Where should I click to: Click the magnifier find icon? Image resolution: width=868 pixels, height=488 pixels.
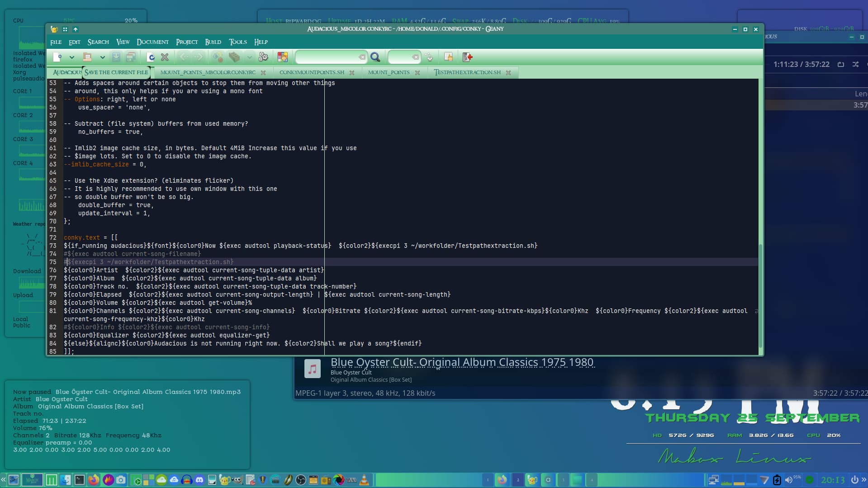375,57
